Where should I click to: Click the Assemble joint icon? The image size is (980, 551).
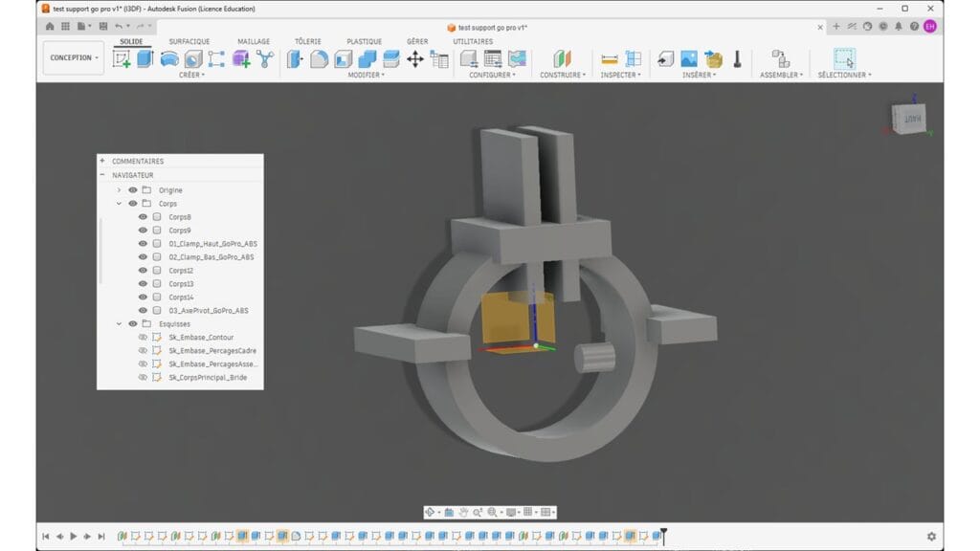pos(781,58)
